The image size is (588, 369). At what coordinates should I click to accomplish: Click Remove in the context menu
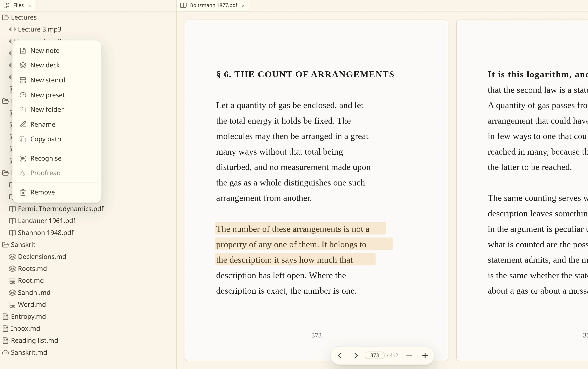tap(57, 192)
